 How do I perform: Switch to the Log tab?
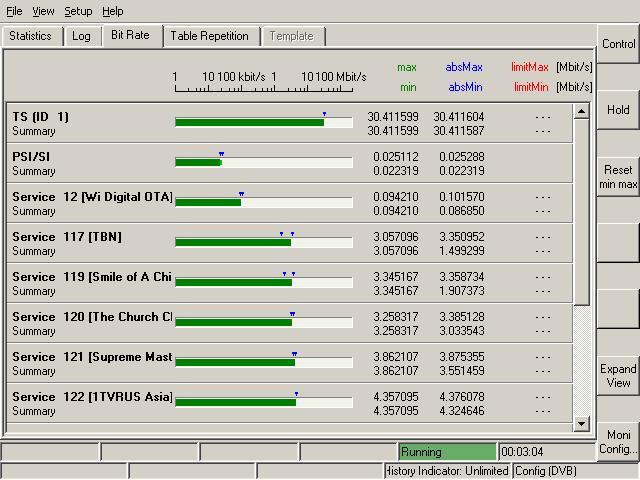coord(81,36)
